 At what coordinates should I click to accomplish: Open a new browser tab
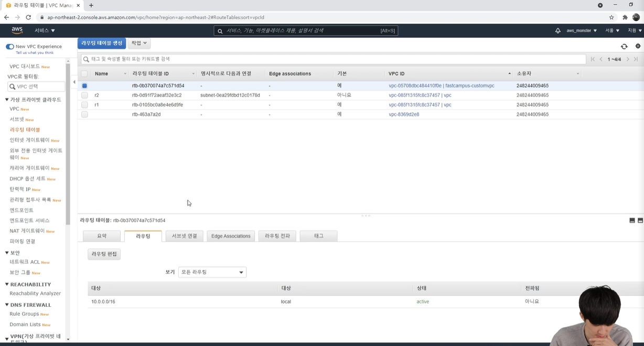tap(91, 5)
